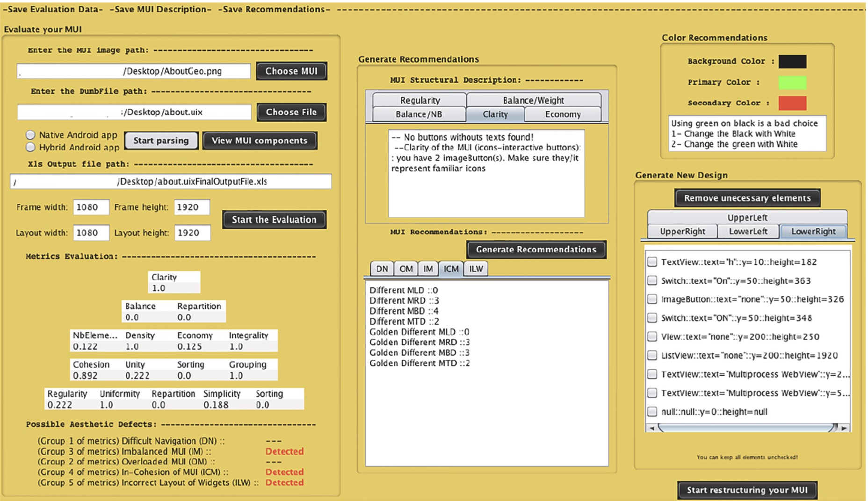The height and width of the screenshot is (501, 868).
Task: Switch to the DN recommendations tab
Action: pos(382,269)
